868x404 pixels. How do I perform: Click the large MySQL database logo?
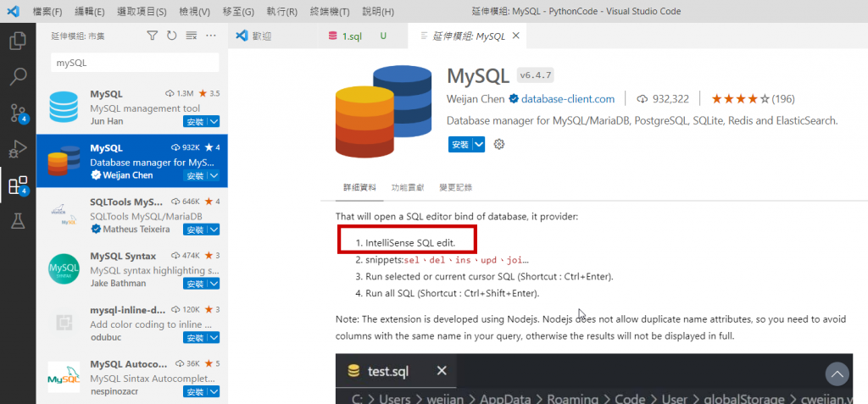[383, 113]
